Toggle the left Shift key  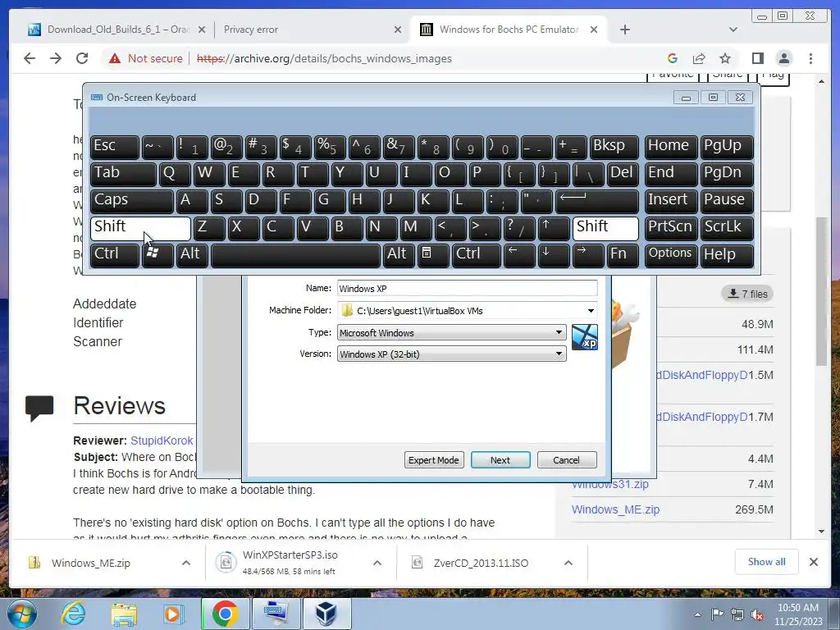pyautogui.click(x=140, y=228)
